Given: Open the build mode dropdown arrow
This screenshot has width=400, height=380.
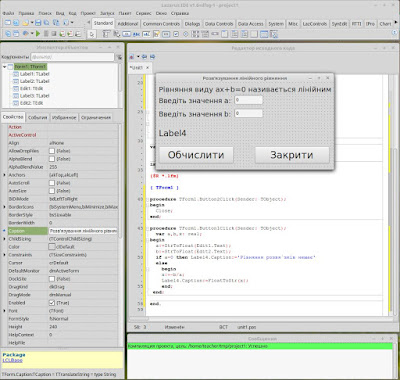Looking at the screenshot, I should click(32, 34).
